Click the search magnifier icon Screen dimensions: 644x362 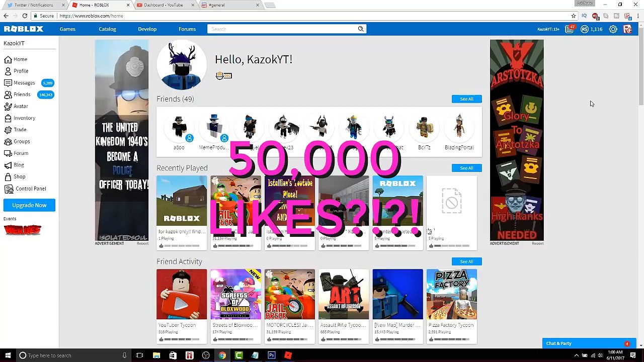point(361,29)
